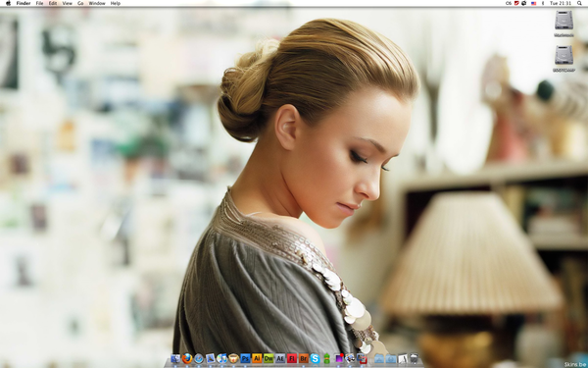Open Flash from the dock
The width and height of the screenshot is (588, 368).
[x=292, y=358]
